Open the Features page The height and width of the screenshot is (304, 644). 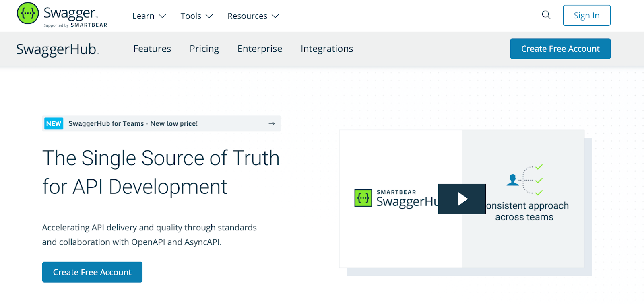click(152, 49)
